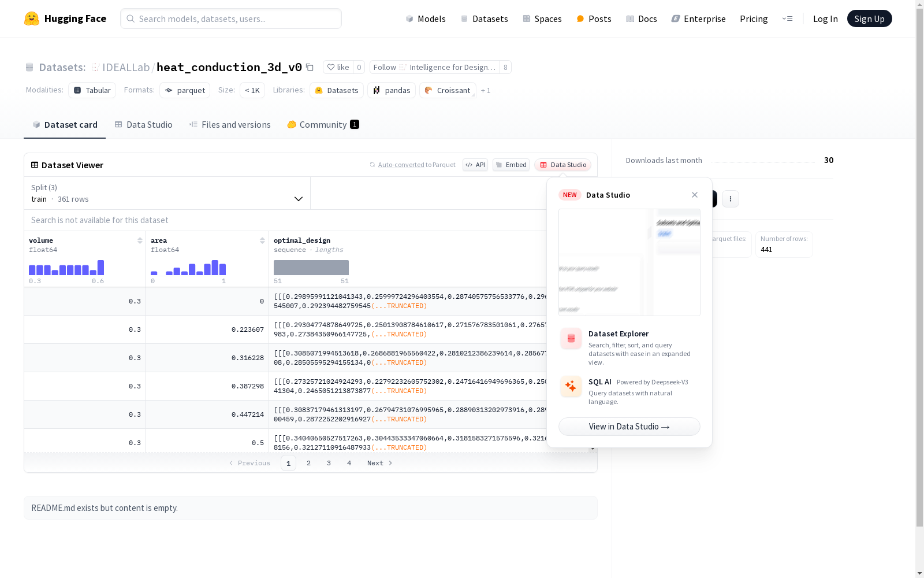Expand the +1 more libraries
The height and width of the screenshot is (578, 924).
coord(486,90)
